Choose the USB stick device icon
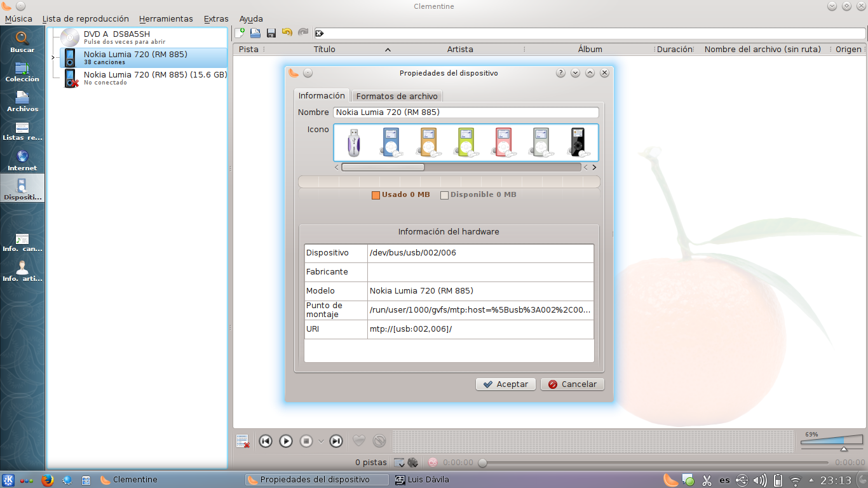 (x=355, y=142)
